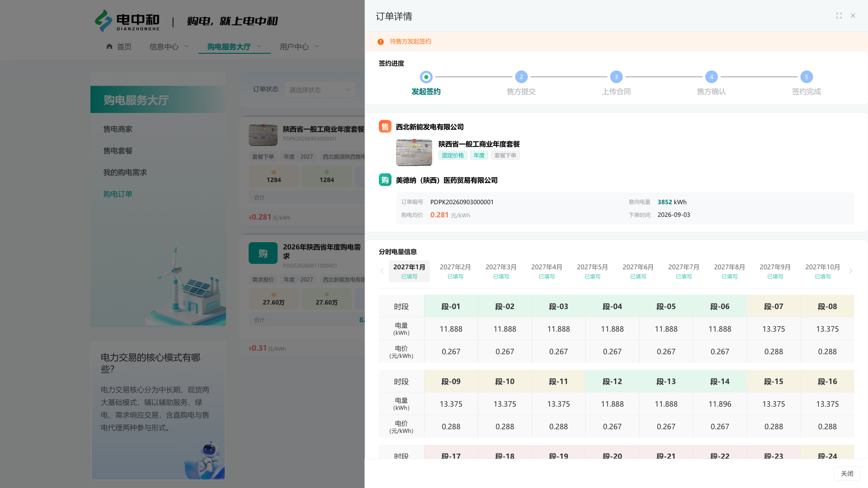Image resolution: width=868 pixels, height=488 pixels.
Task: Click step 2 售方提交 circle
Action: (x=521, y=77)
